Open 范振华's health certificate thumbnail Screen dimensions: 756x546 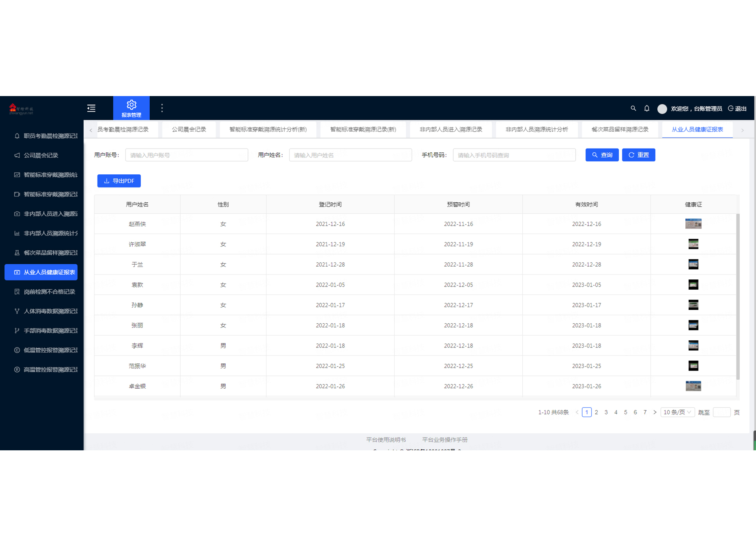coord(693,366)
